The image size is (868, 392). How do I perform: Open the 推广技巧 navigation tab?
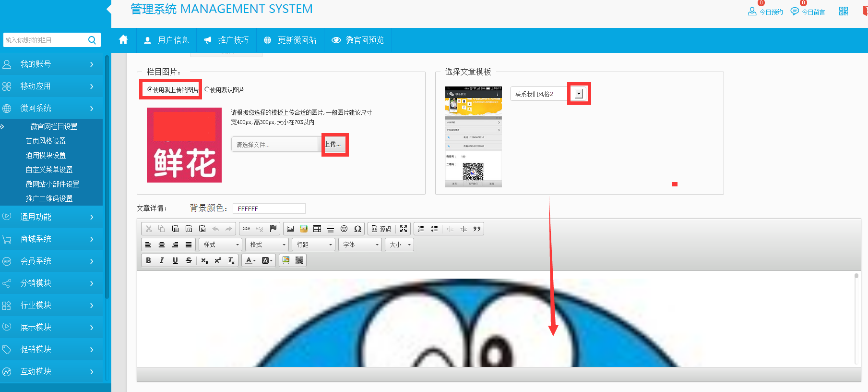[x=226, y=40]
